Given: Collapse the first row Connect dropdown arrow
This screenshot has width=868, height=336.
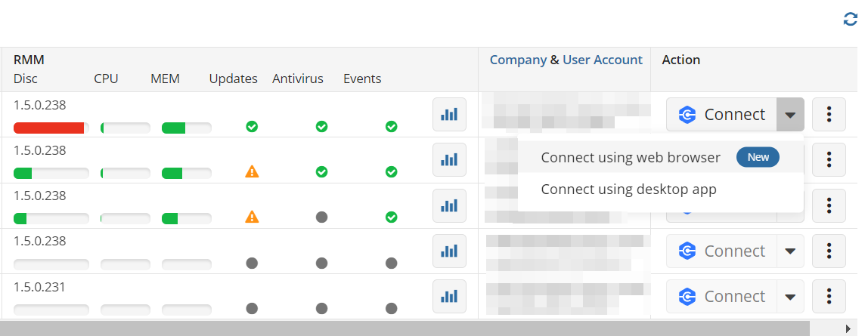Looking at the screenshot, I should 790,115.
